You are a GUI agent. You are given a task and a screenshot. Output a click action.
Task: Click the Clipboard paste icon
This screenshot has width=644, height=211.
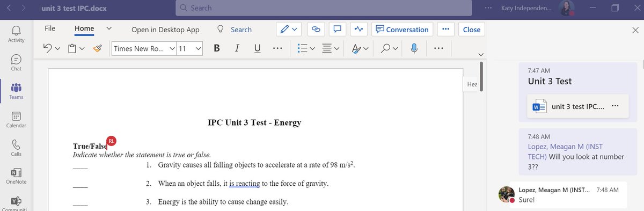pos(72,49)
